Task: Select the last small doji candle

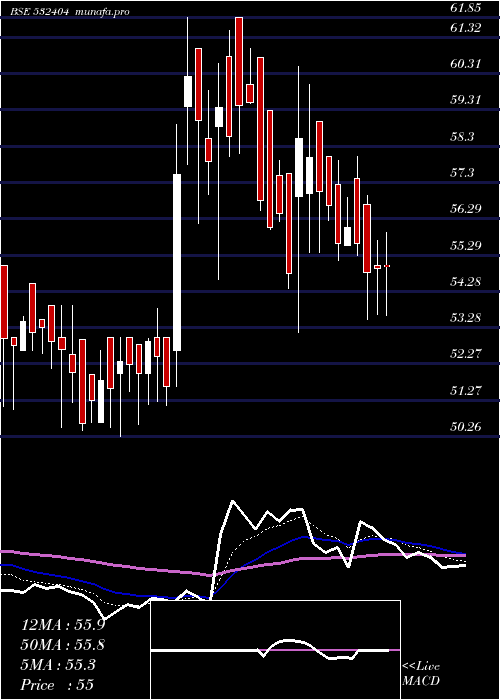Action: [387, 266]
